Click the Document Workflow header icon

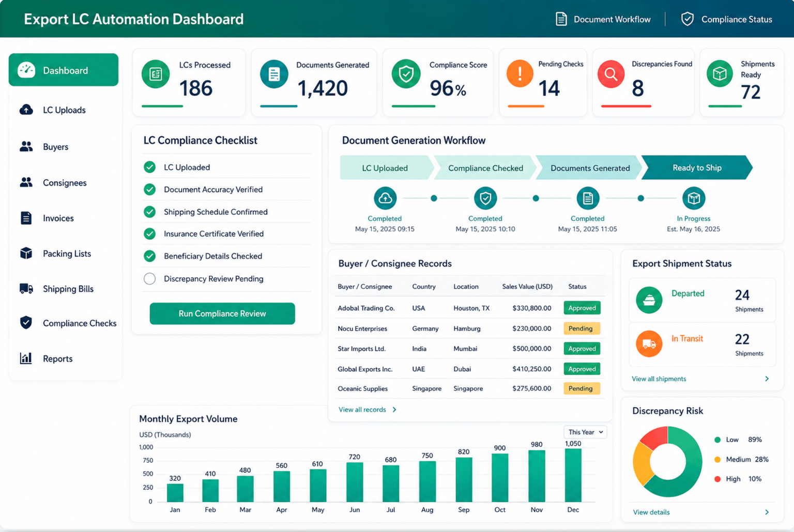561,19
